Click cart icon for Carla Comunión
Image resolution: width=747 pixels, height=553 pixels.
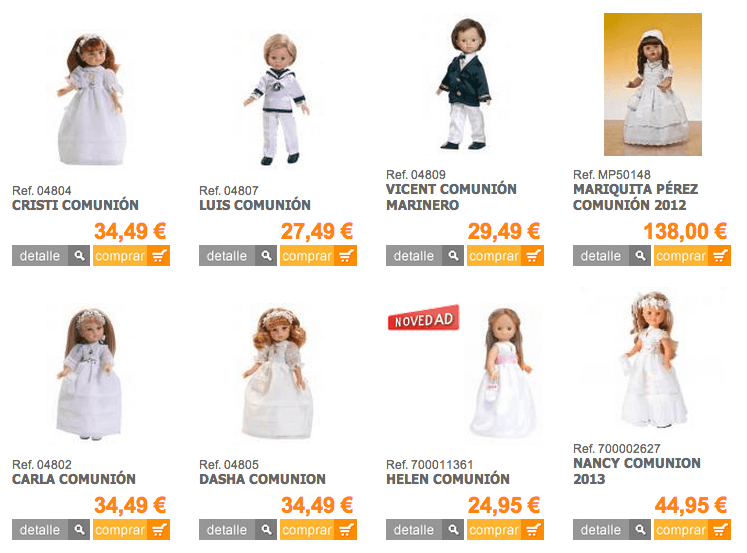159,530
